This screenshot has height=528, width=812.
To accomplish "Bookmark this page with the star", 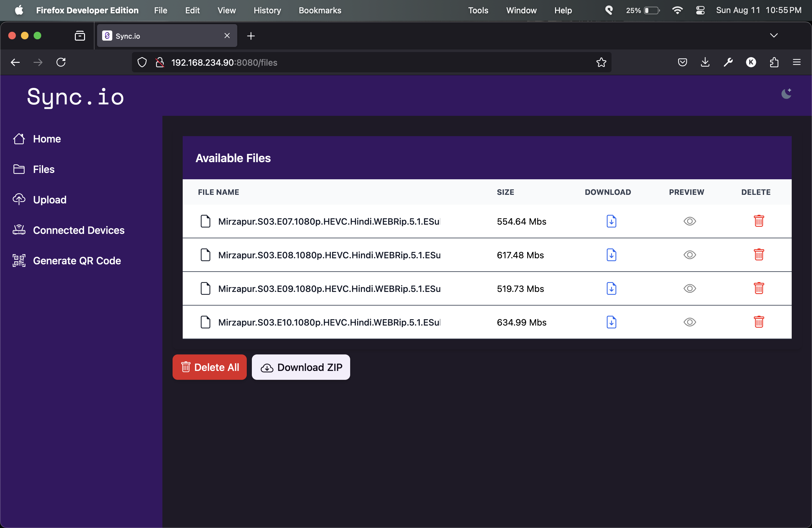I will click(601, 62).
